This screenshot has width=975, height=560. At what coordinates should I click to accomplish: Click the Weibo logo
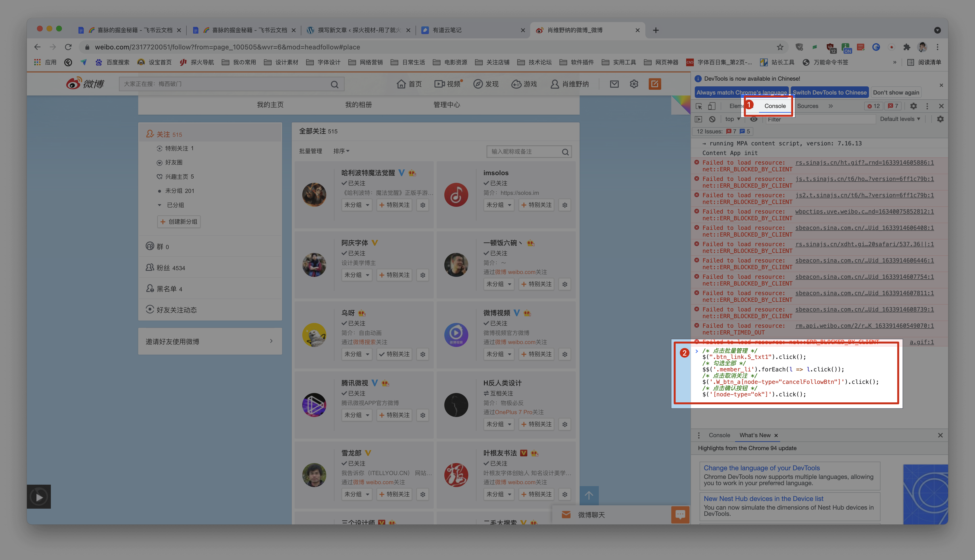point(85,83)
